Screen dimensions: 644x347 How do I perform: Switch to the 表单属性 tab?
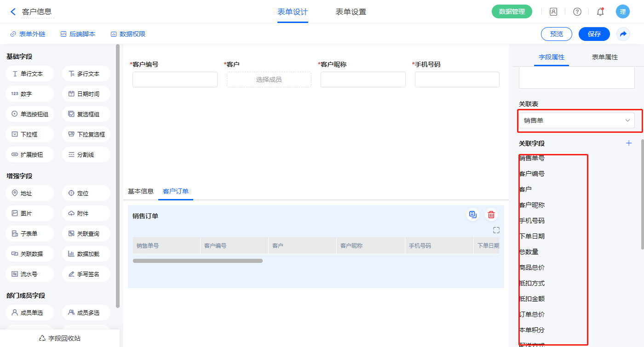click(604, 57)
